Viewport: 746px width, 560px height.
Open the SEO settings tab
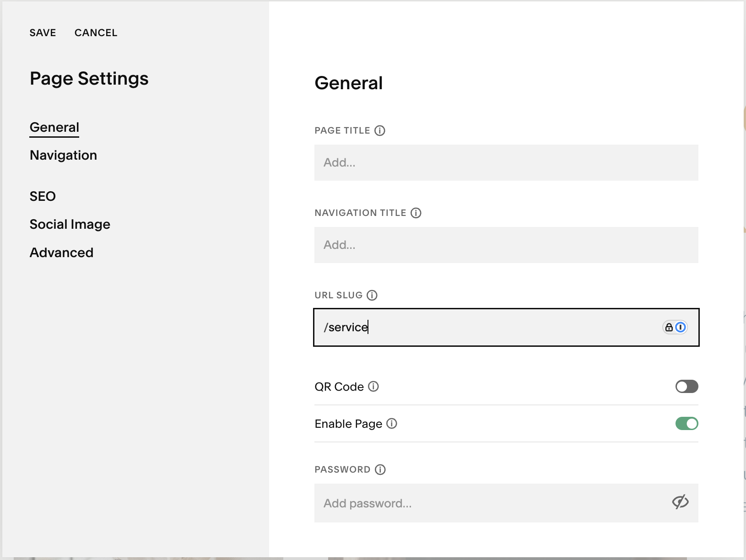coord(43,197)
